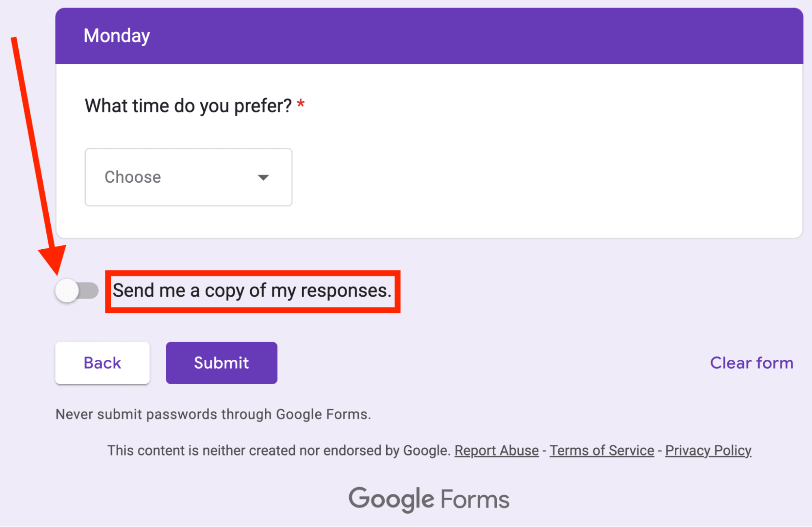Open the Report Abuse link
Screen dimensions: 812x527
coord(496,450)
